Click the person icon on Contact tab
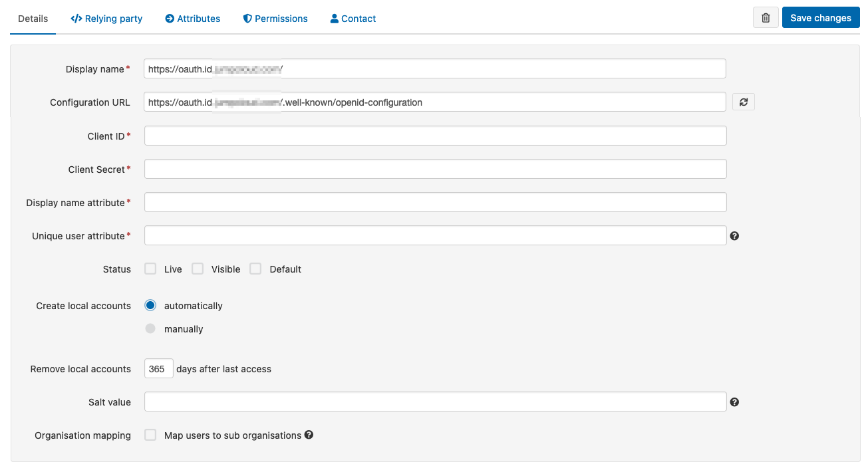868x470 pixels. click(x=333, y=18)
